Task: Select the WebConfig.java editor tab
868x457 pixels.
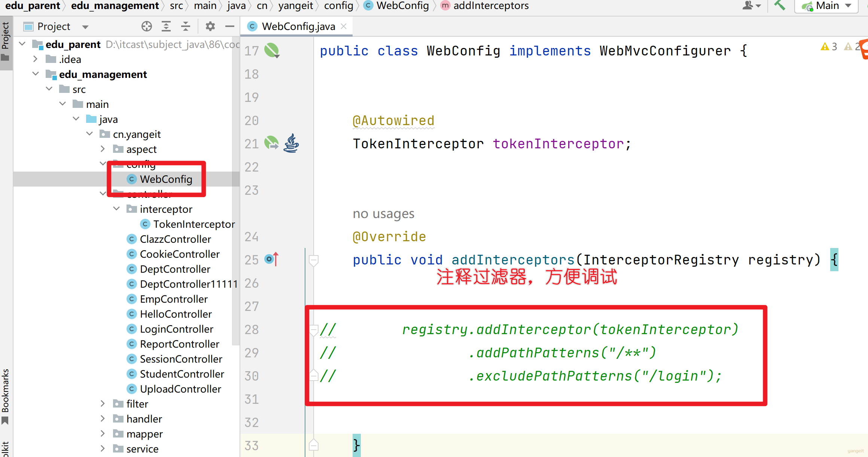Action: tap(296, 26)
